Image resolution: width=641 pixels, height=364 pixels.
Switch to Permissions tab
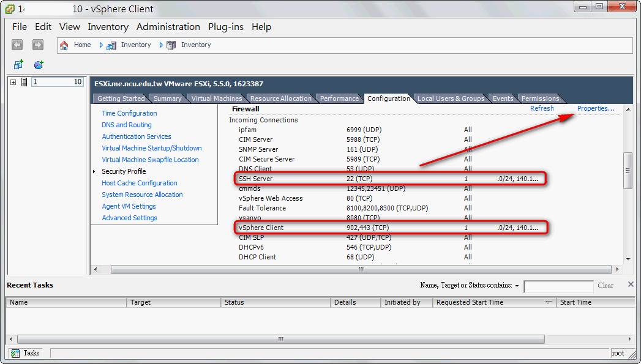(x=540, y=98)
